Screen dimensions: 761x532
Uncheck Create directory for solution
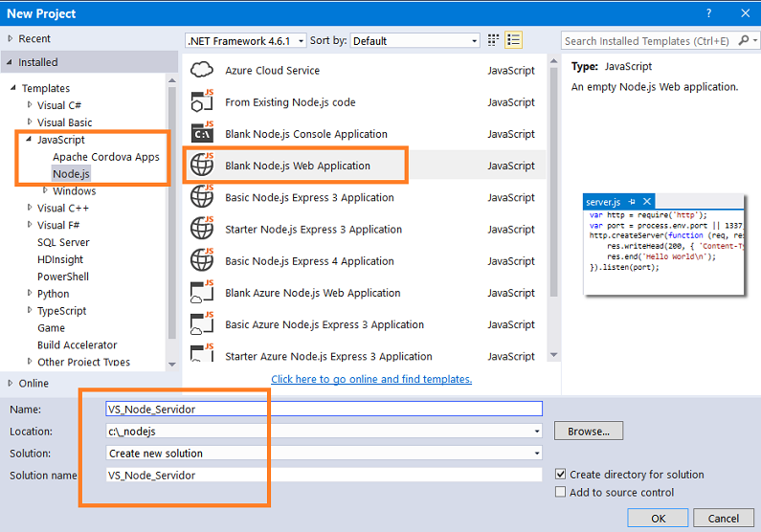(x=561, y=474)
